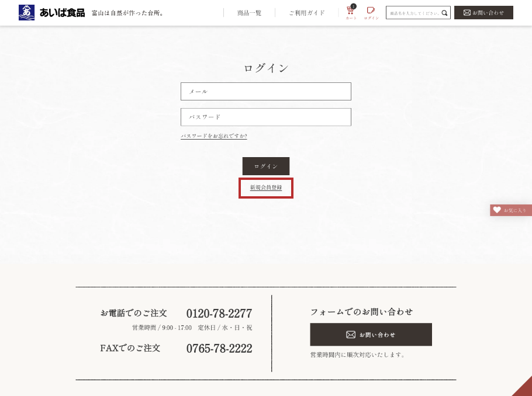532x396 pixels.
Task: Open the 商品一覧 menu
Action: click(x=249, y=13)
